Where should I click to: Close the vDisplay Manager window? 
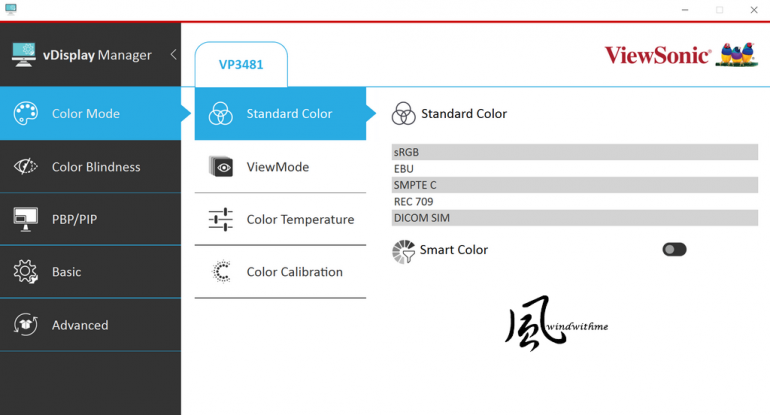pyautogui.click(x=754, y=10)
